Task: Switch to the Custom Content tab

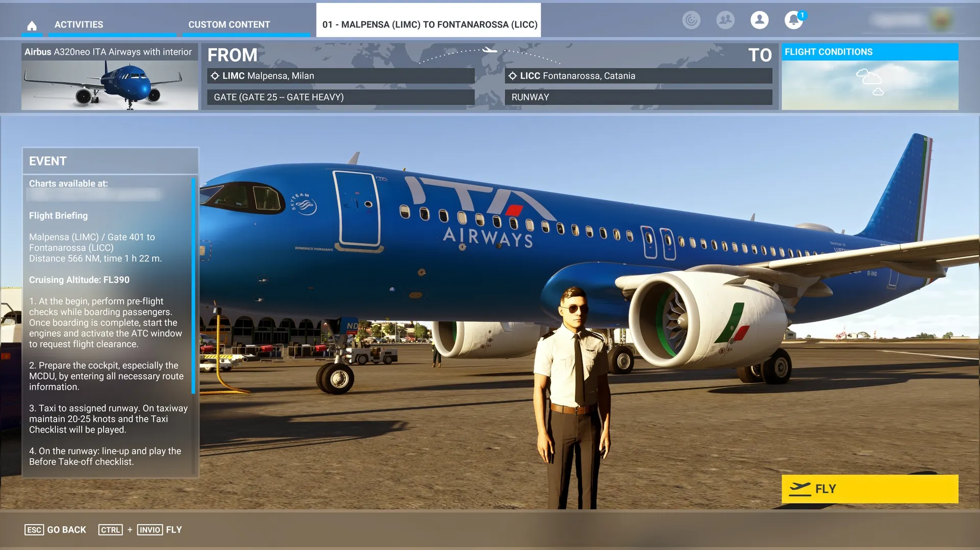Action: (x=229, y=25)
